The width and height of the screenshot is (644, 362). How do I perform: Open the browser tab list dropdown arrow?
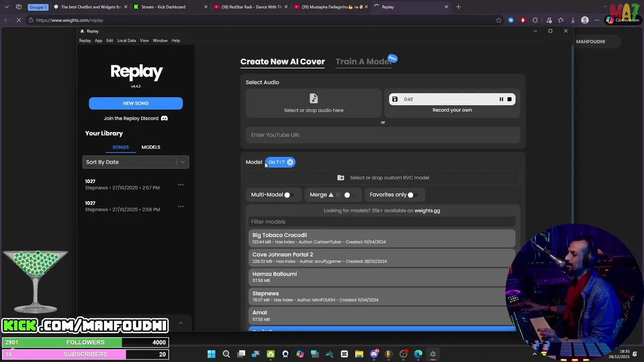click(7, 7)
